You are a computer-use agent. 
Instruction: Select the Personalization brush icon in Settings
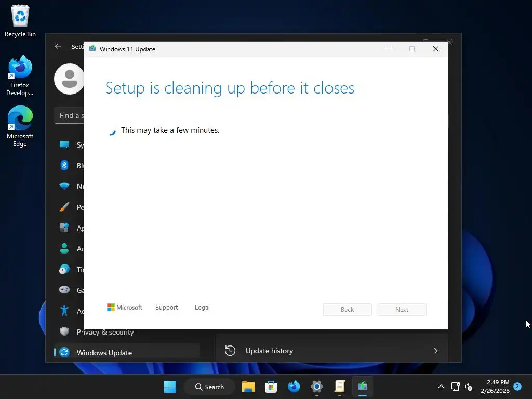pyautogui.click(x=64, y=207)
